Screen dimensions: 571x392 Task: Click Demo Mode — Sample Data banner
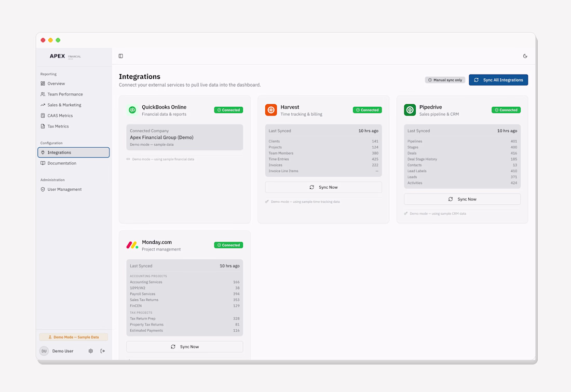(x=74, y=337)
